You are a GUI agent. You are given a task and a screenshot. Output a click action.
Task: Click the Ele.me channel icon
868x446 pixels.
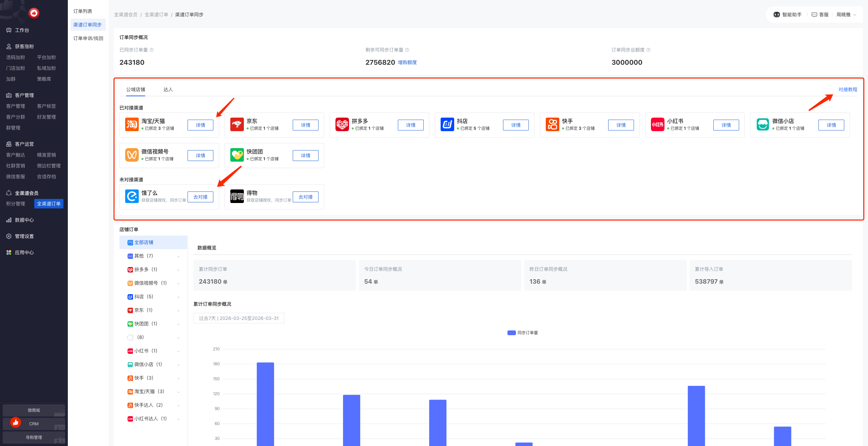point(132,196)
